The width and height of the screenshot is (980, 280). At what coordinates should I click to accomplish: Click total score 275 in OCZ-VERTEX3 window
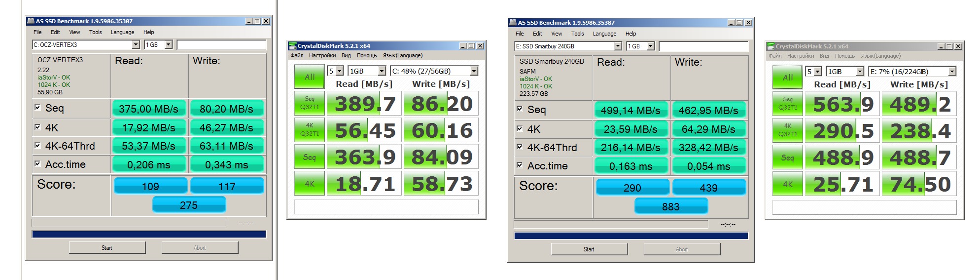(189, 204)
